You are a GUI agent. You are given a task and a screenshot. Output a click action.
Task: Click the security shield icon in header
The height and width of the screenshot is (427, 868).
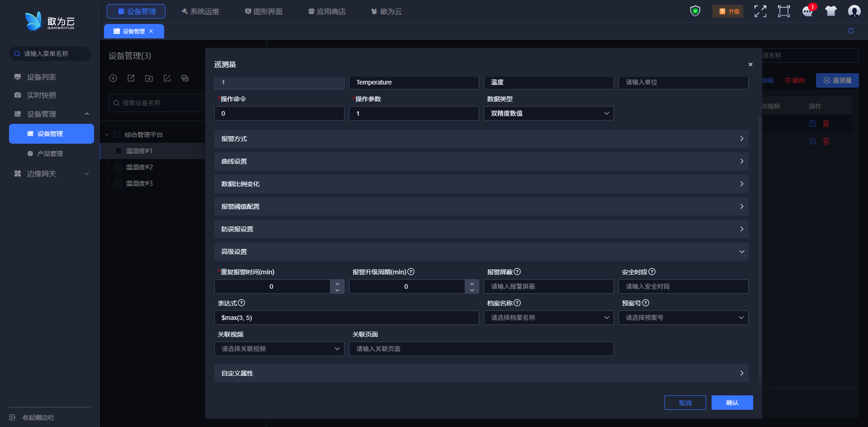[695, 11]
